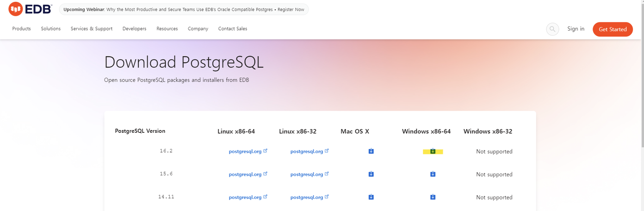Open postgresql.org link for 16.2 Linux x86-32

point(310,151)
